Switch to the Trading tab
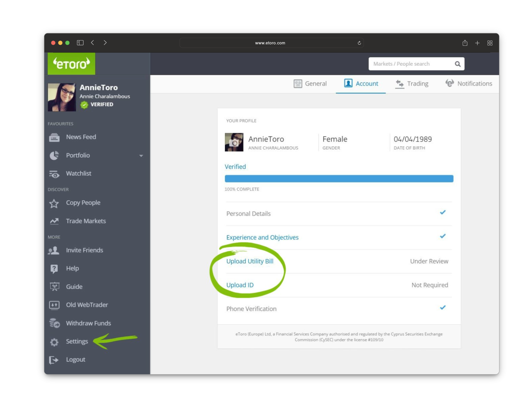532x399 pixels. pos(412,84)
